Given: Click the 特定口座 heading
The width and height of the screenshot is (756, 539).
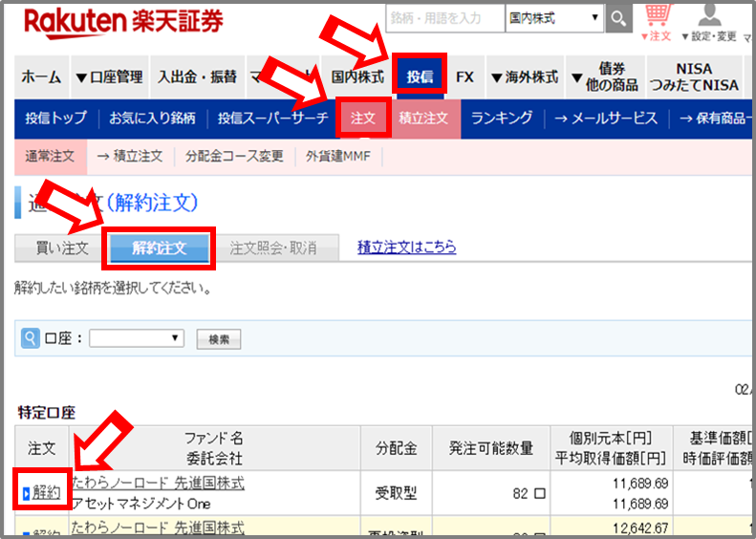Looking at the screenshot, I should [47, 413].
